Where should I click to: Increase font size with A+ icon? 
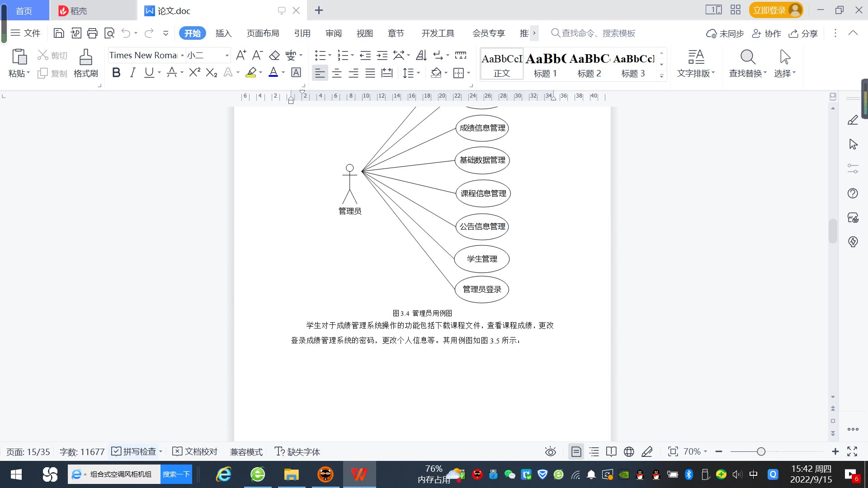[x=241, y=55]
